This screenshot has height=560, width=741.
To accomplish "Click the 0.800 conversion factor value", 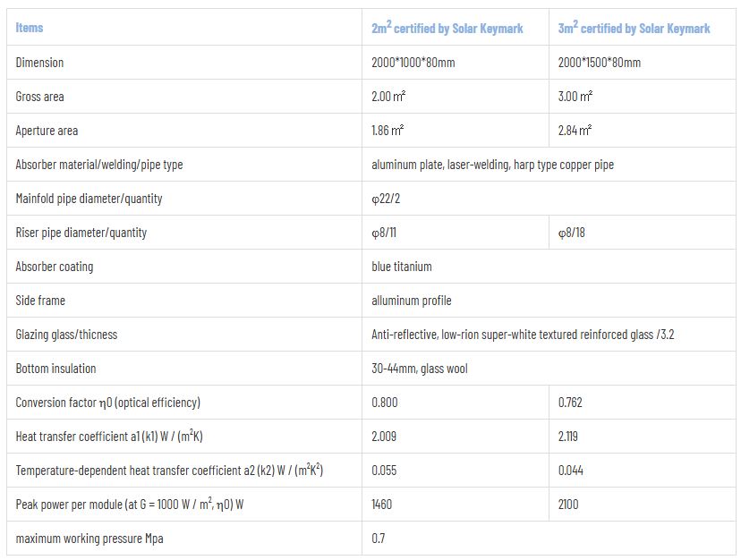I will 384,403.
